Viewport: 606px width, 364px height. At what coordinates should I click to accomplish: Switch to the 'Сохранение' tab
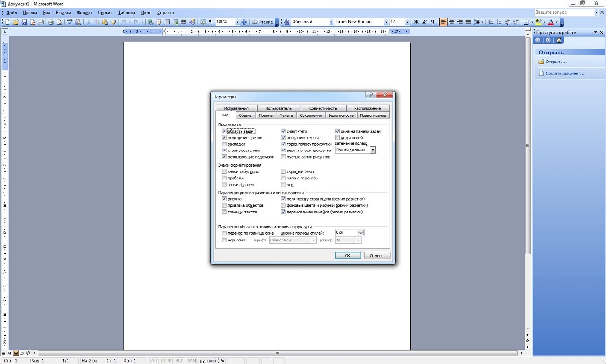tap(311, 115)
